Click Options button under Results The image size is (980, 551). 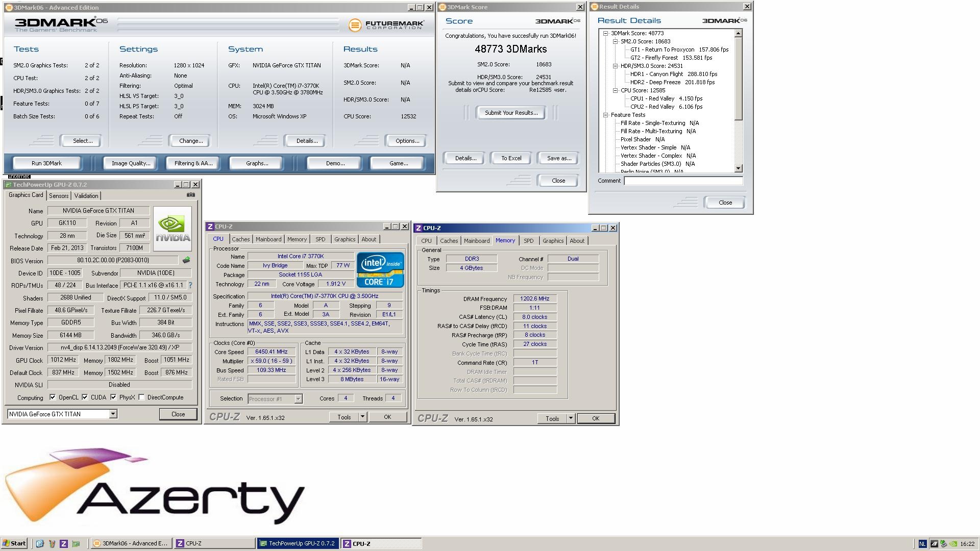[407, 141]
